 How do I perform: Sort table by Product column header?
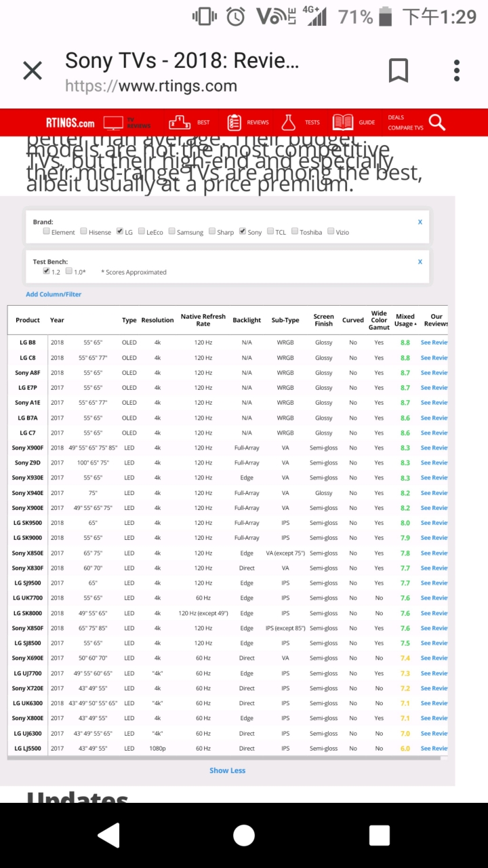(28, 320)
